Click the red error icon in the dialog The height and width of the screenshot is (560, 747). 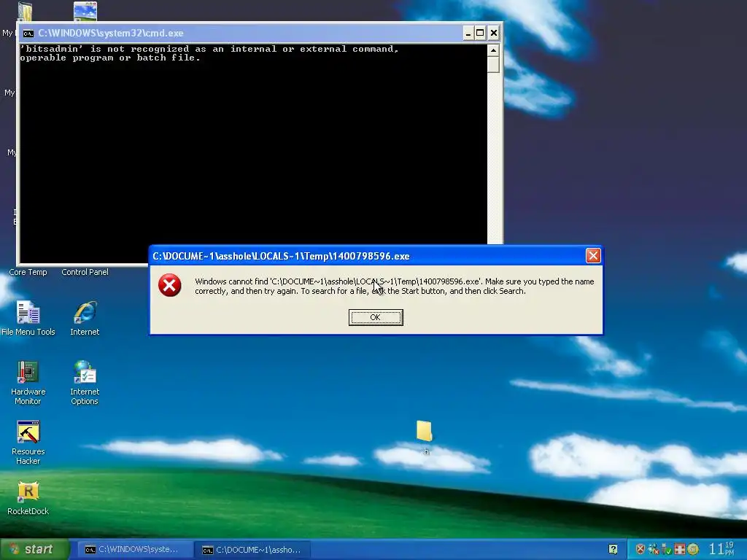tap(169, 285)
